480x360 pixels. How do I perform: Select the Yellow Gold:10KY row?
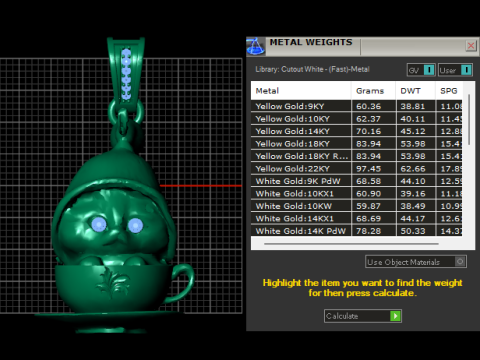[356, 119]
